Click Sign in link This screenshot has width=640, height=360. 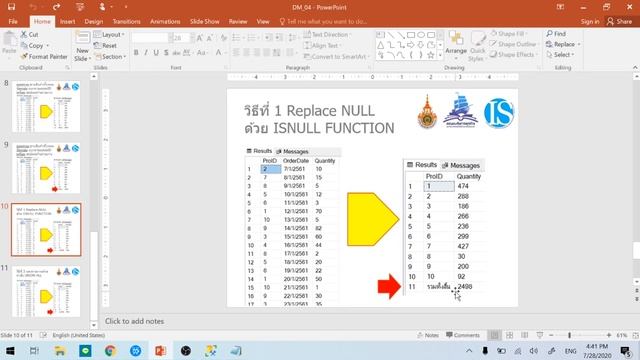coord(590,21)
